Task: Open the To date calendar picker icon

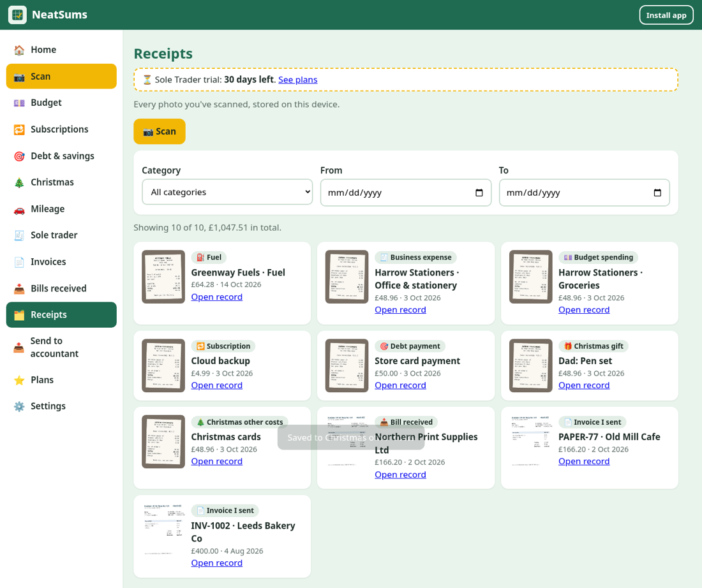Action: click(x=657, y=193)
